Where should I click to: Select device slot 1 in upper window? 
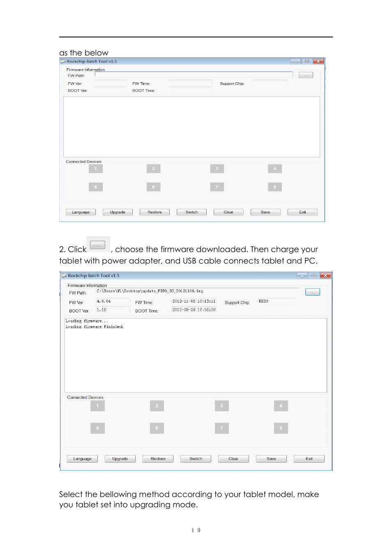[x=96, y=169]
